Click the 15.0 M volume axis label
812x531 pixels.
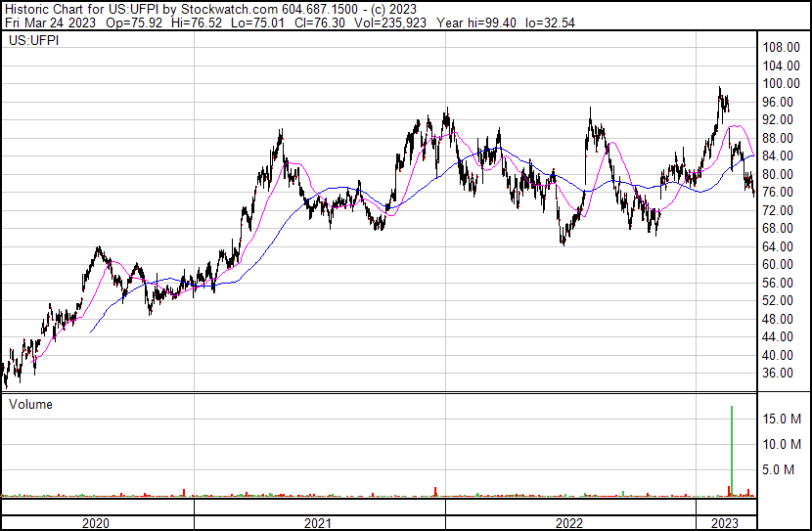tap(785, 419)
